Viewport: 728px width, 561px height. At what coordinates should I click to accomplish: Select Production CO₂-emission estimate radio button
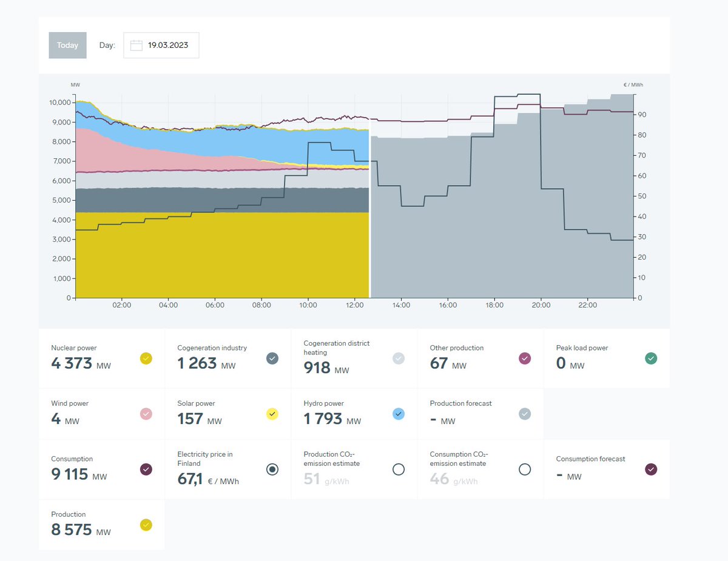point(399,469)
